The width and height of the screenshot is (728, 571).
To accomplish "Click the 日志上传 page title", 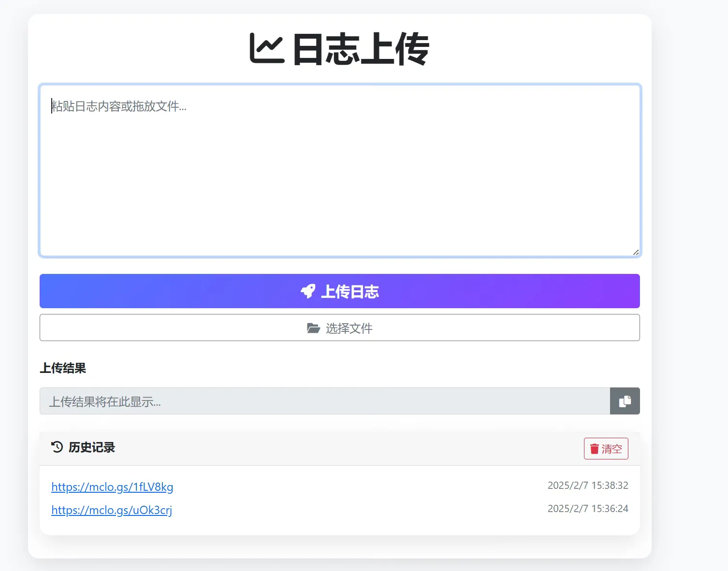I will click(x=361, y=49).
